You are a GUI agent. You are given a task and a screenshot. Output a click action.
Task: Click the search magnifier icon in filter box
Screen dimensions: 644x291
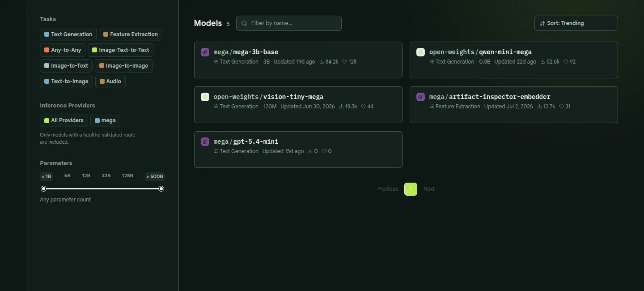click(244, 23)
